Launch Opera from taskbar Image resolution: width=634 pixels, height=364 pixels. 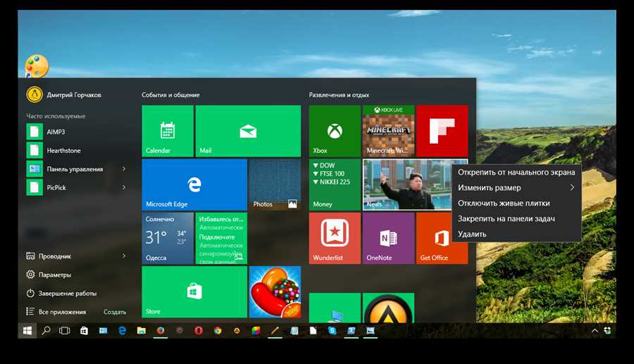[199, 330]
